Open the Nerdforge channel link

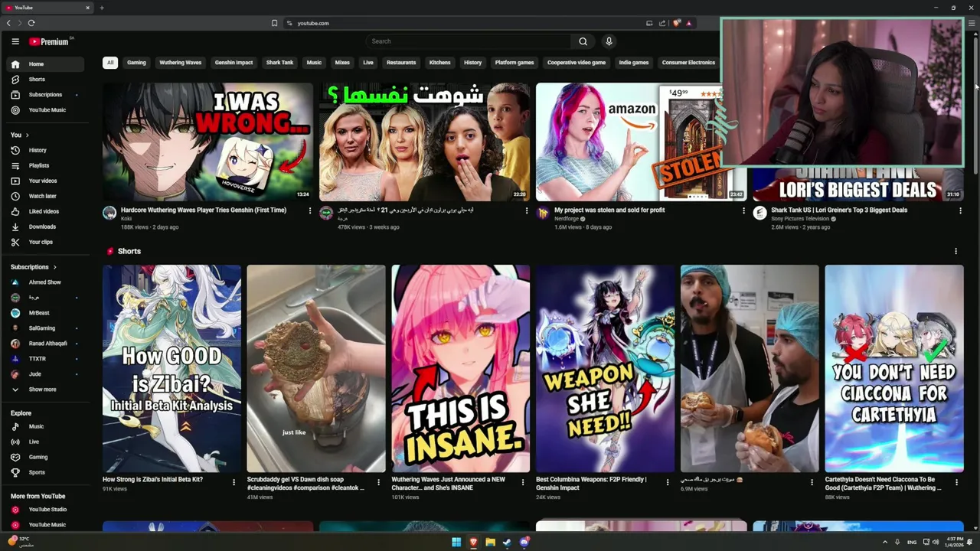click(567, 219)
